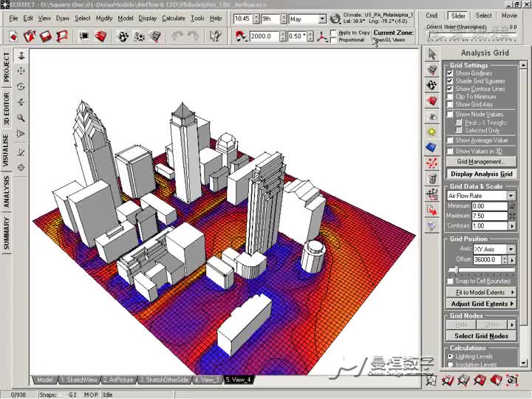
Task: Click the eye visibility icon in right column
Action: tap(432, 117)
